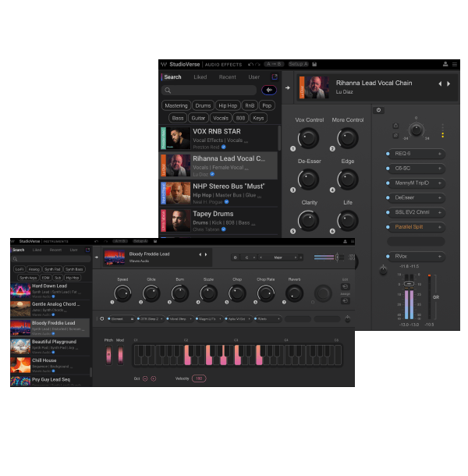This screenshot has width=468, height=476.
Task: Filter effects by Vocals tag
Action: point(221,118)
